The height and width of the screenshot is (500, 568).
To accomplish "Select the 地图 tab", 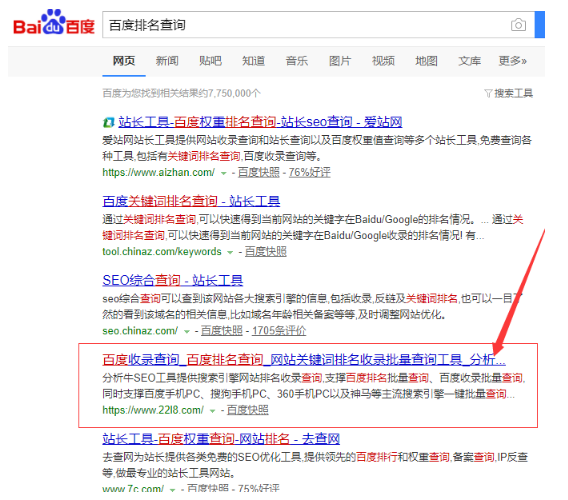I will (426, 61).
